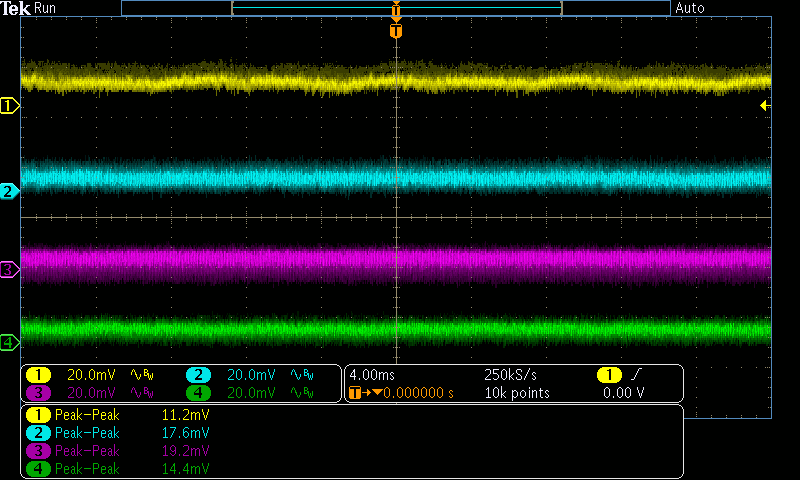Select the green channel 4 ground marker

pos(9,343)
